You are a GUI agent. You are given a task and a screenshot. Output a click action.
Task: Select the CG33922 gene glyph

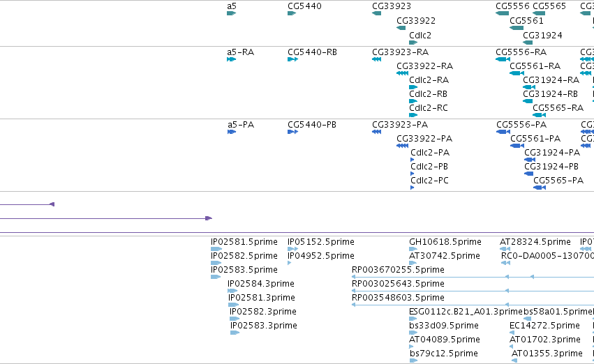(401, 28)
